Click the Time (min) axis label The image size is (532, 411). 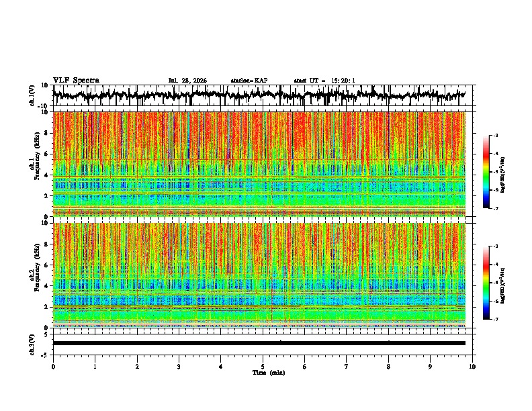(269, 373)
